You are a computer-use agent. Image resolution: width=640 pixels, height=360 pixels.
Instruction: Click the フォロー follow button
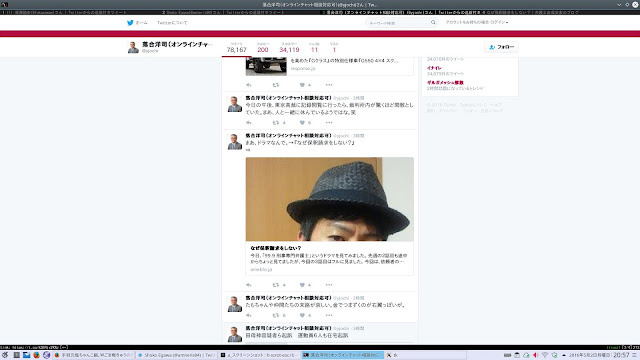pyautogui.click(x=501, y=47)
